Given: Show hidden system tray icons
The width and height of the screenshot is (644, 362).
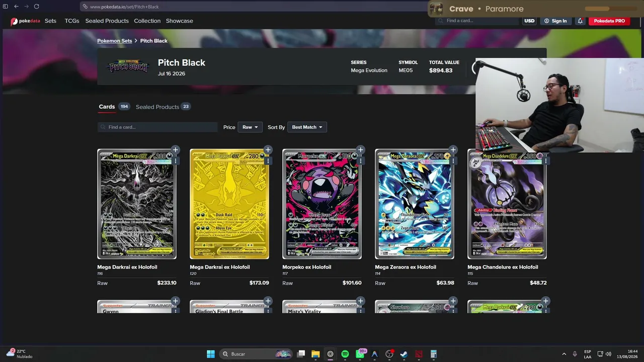Looking at the screenshot, I should click(564, 354).
